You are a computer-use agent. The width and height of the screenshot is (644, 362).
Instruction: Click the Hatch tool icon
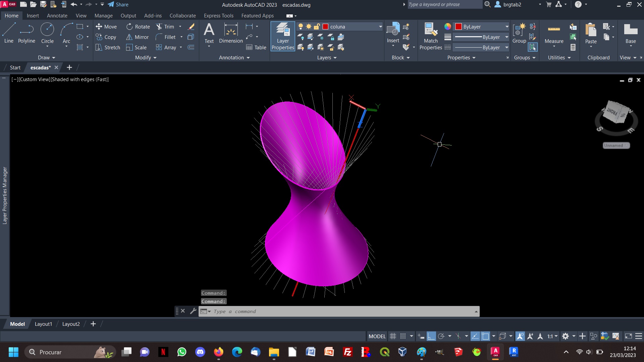click(80, 48)
